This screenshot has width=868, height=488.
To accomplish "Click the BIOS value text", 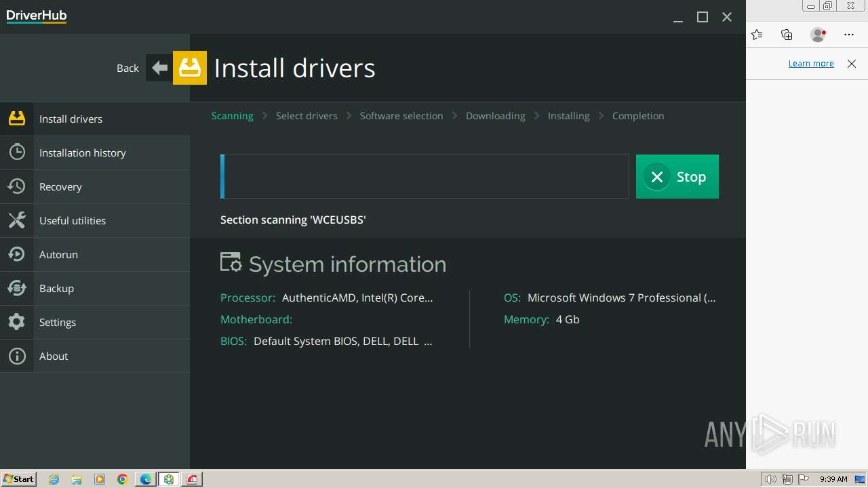I will pyautogui.click(x=343, y=341).
